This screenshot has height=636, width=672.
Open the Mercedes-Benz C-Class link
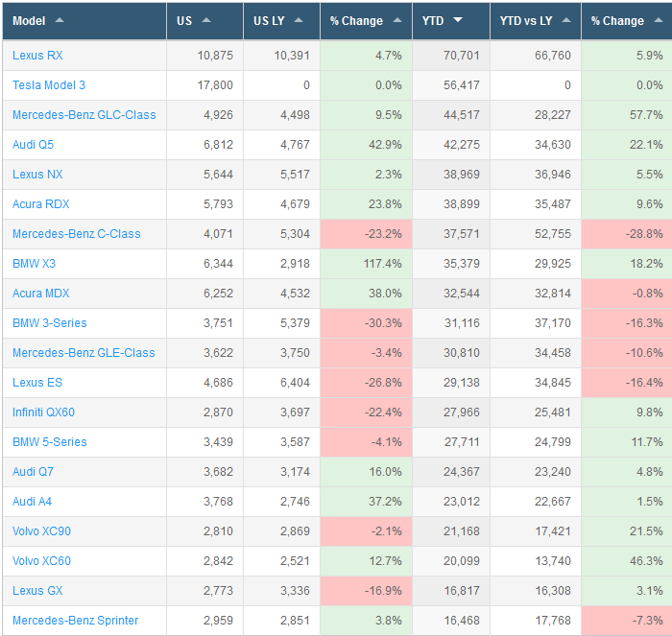[x=76, y=234]
